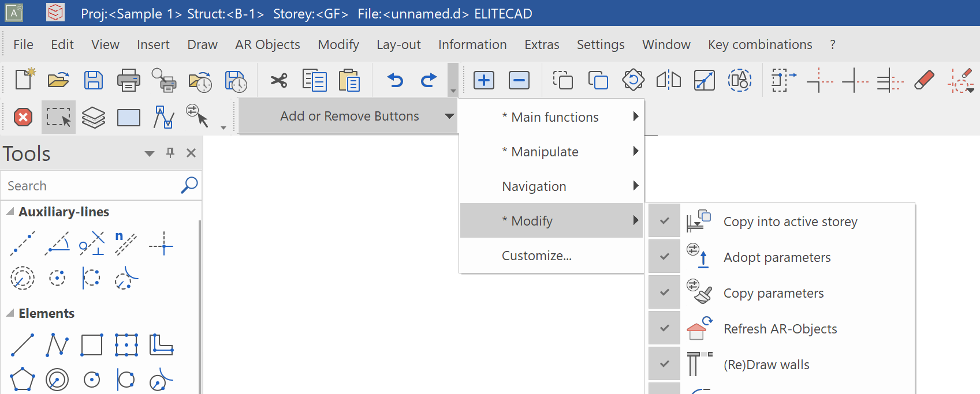Select the Rectangle element tool
The image size is (980, 394).
[92, 345]
